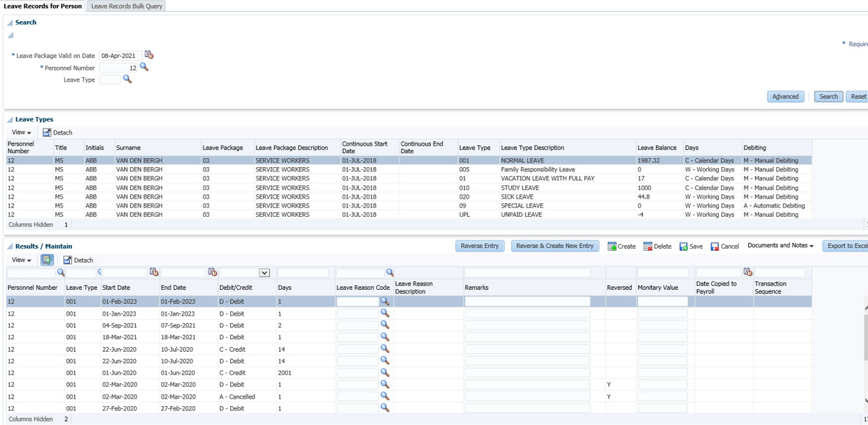Image resolution: width=868 pixels, height=425 pixels.
Task: Open calendar picker for Leave Package Valid on Date
Action: [x=149, y=55]
